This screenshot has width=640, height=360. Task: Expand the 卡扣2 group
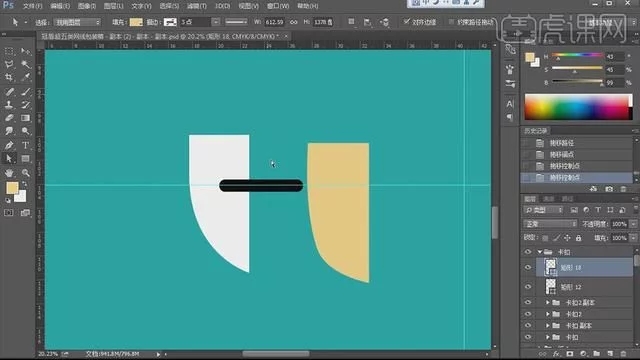point(548,314)
